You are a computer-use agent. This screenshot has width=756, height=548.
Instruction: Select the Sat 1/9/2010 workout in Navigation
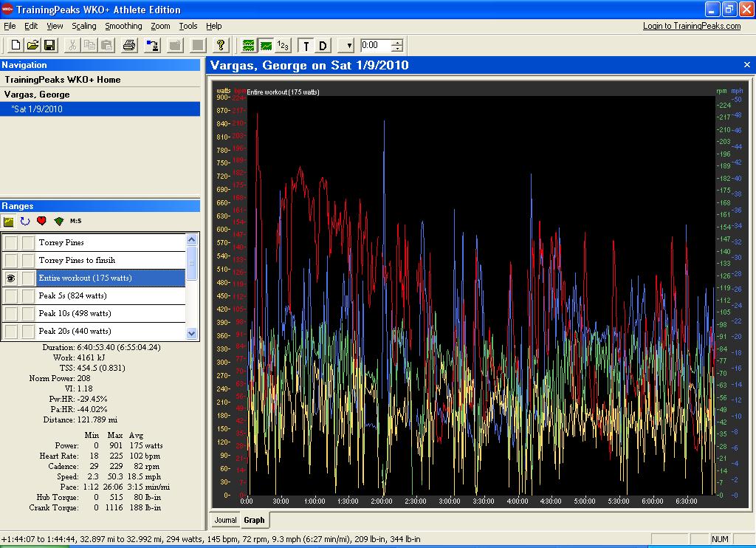37,109
